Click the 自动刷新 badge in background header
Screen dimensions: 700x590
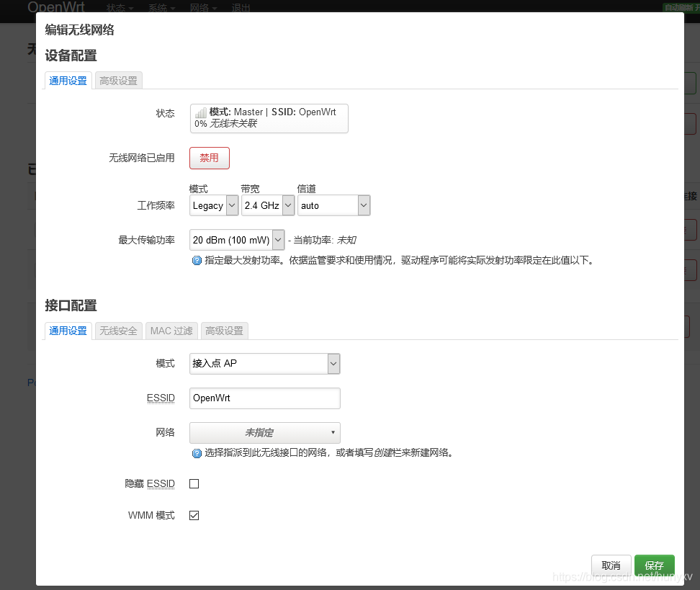(x=681, y=8)
